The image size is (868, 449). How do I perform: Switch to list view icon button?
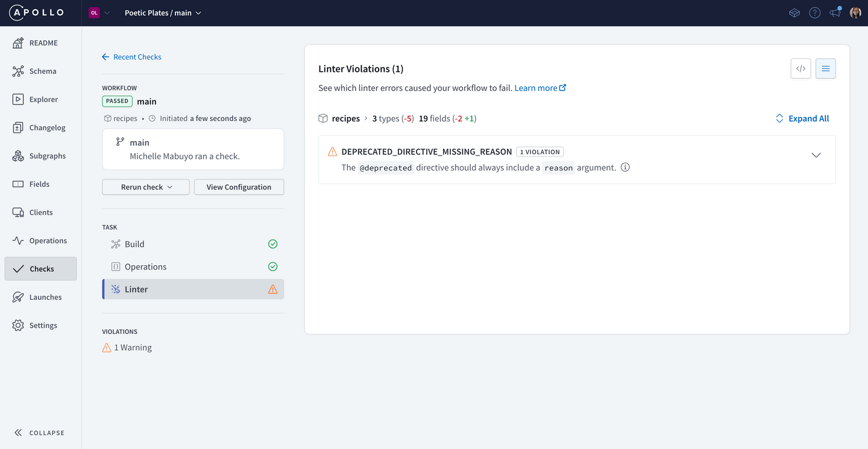coord(825,69)
